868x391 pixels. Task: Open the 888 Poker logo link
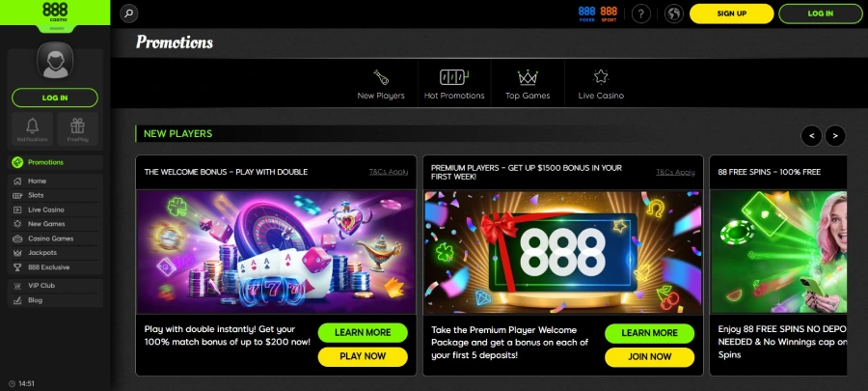[586, 14]
